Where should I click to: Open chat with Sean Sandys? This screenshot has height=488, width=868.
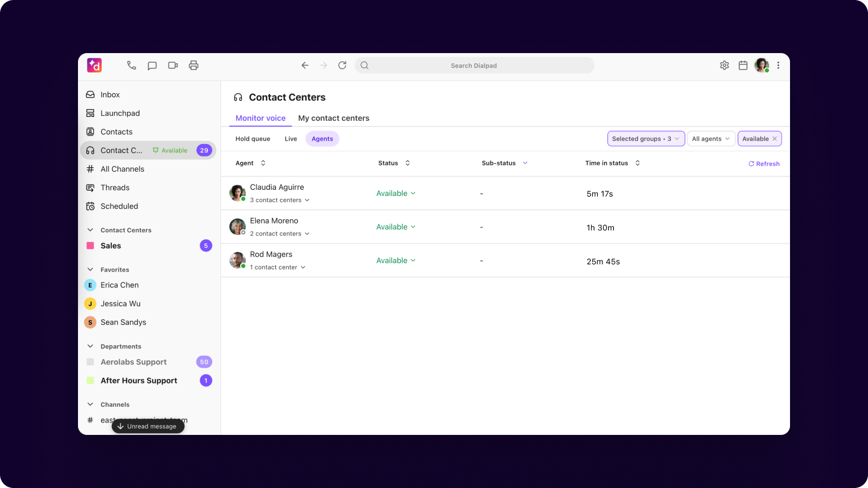point(147,323)
